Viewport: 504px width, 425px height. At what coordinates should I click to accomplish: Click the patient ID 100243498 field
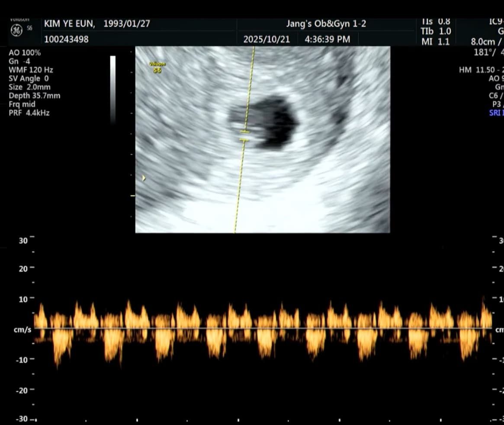tap(66, 39)
